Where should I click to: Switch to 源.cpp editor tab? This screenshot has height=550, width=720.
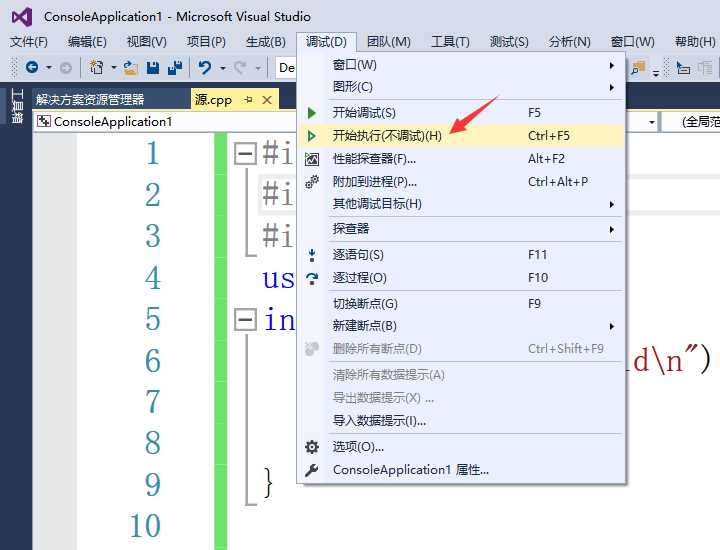click(214, 100)
